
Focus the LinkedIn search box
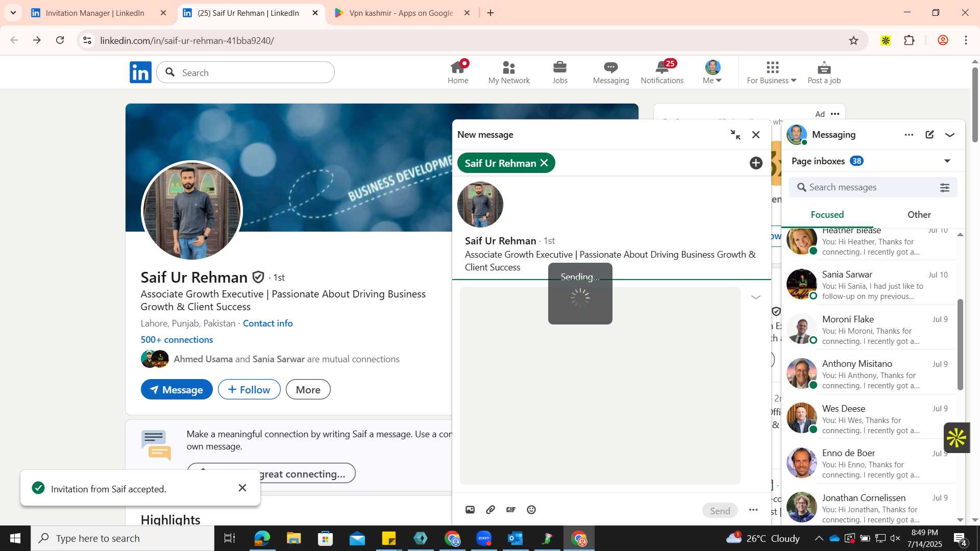point(246,72)
